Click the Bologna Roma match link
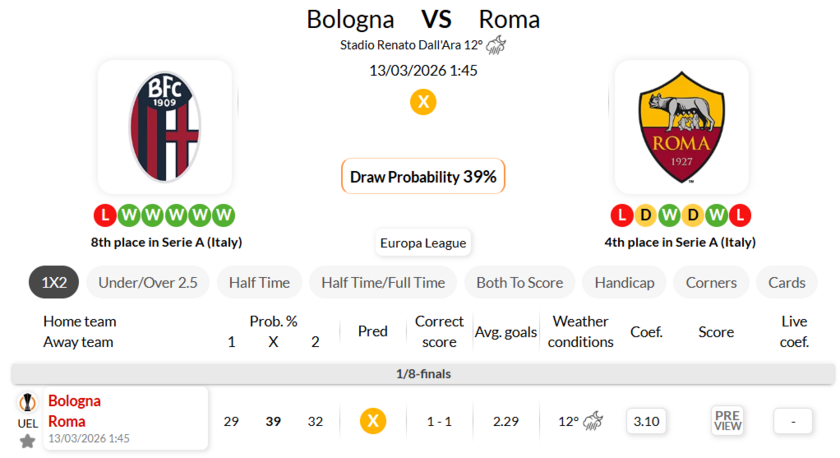Image resolution: width=840 pixels, height=458 pixels. click(75, 411)
